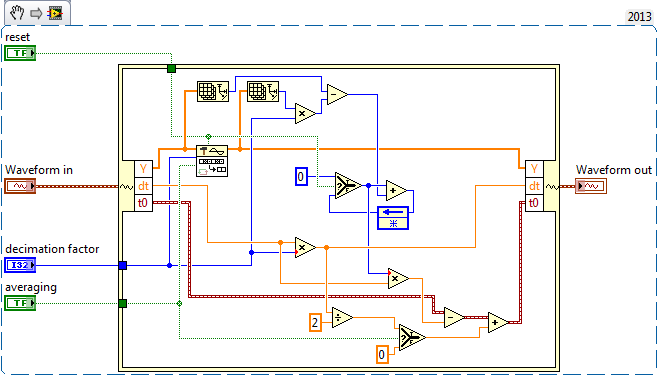Click the decimation factor I32 terminal
Viewport: 658px width, 376px height.
20,265
